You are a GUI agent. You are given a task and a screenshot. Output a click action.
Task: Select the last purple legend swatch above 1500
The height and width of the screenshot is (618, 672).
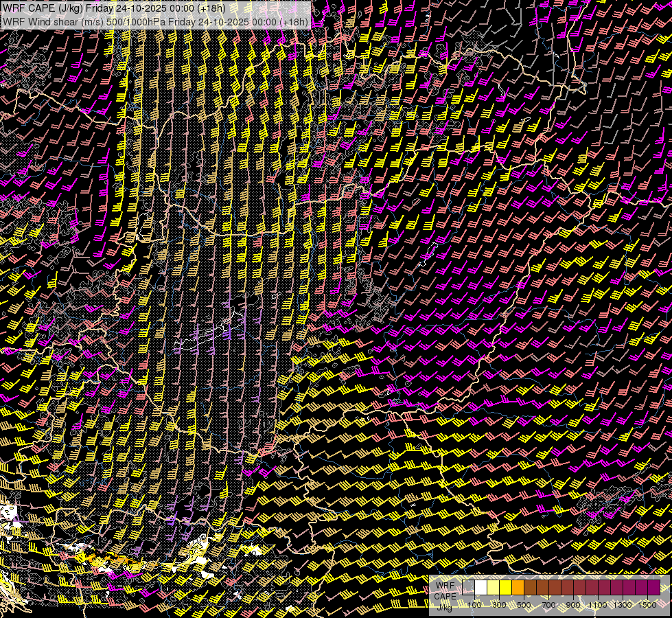coord(653,587)
